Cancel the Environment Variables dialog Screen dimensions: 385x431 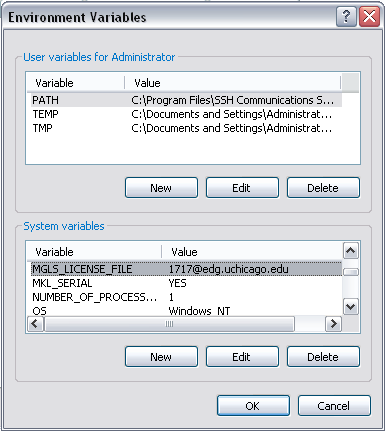(x=334, y=406)
